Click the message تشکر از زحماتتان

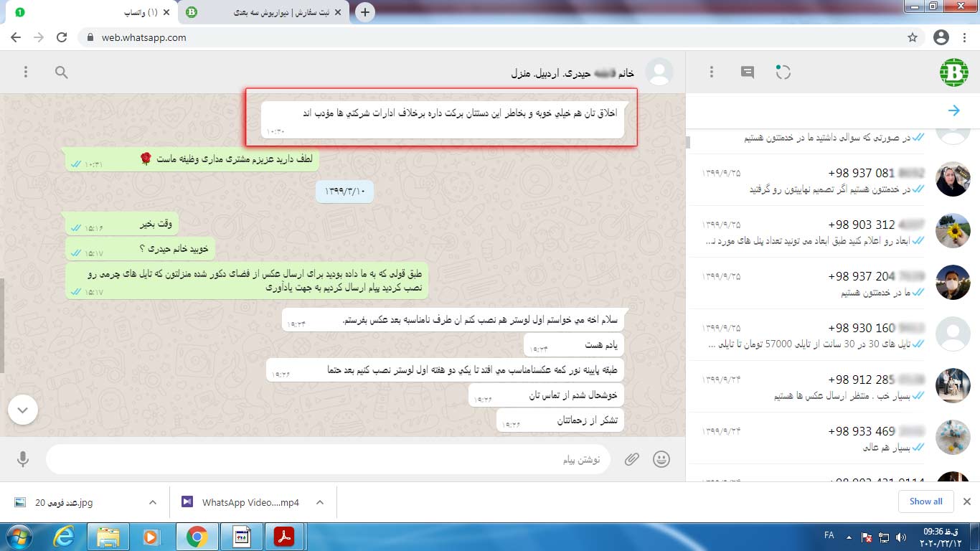tap(560, 421)
